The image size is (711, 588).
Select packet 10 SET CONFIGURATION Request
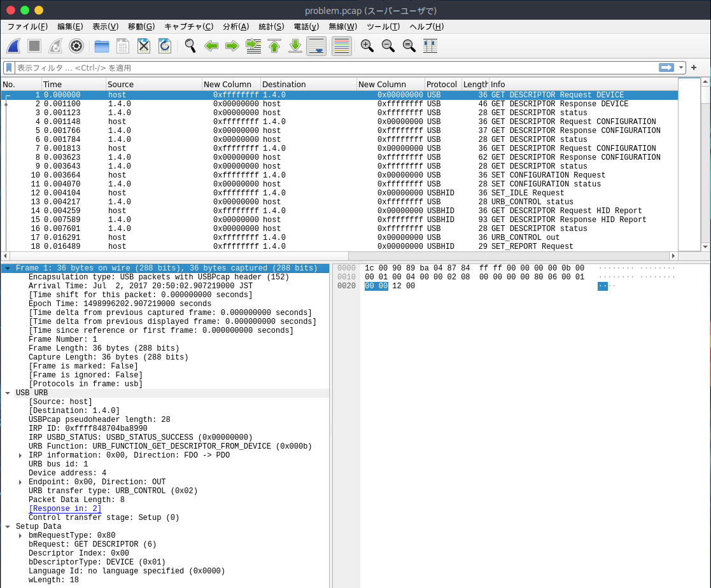tap(339, 175)
